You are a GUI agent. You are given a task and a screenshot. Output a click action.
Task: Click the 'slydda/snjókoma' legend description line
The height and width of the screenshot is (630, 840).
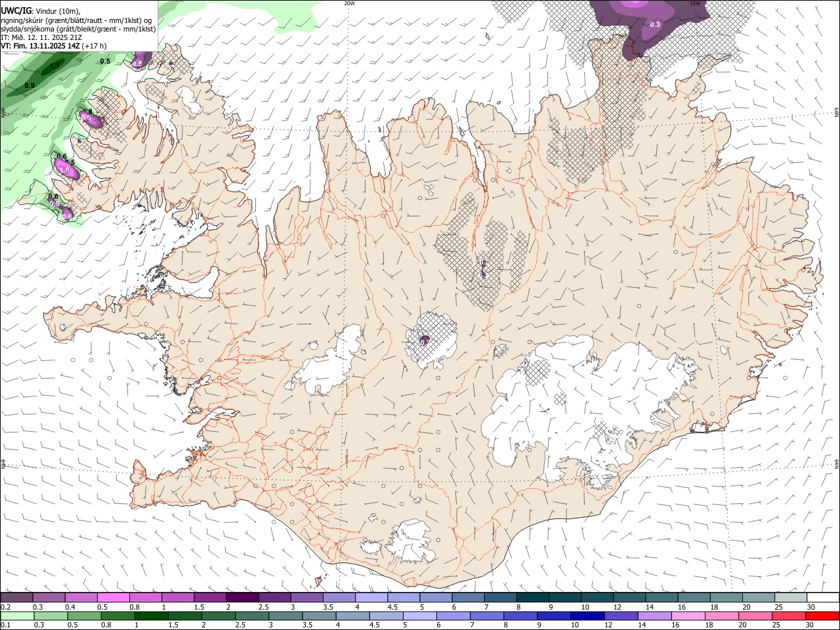click(78, 29)
